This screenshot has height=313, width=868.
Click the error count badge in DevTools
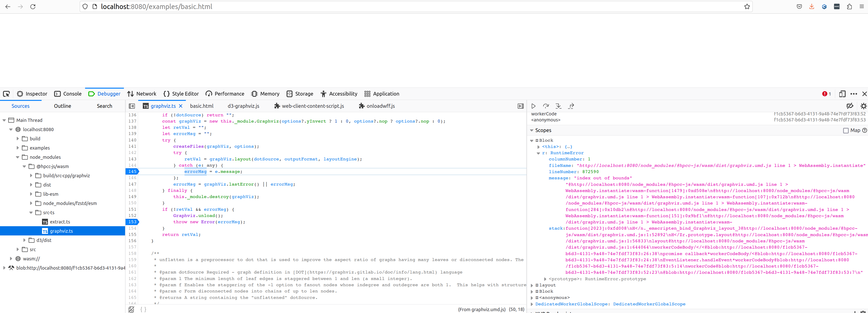(x=826, y=94)
